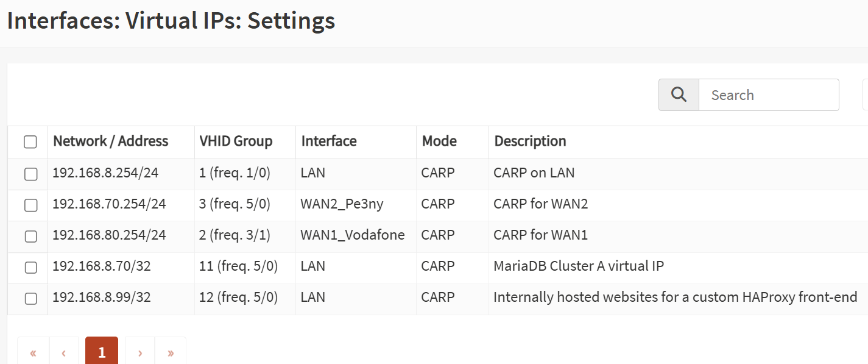Select the MariaDB Cluster A virtual IP checkbox

[x=30, y=267]
